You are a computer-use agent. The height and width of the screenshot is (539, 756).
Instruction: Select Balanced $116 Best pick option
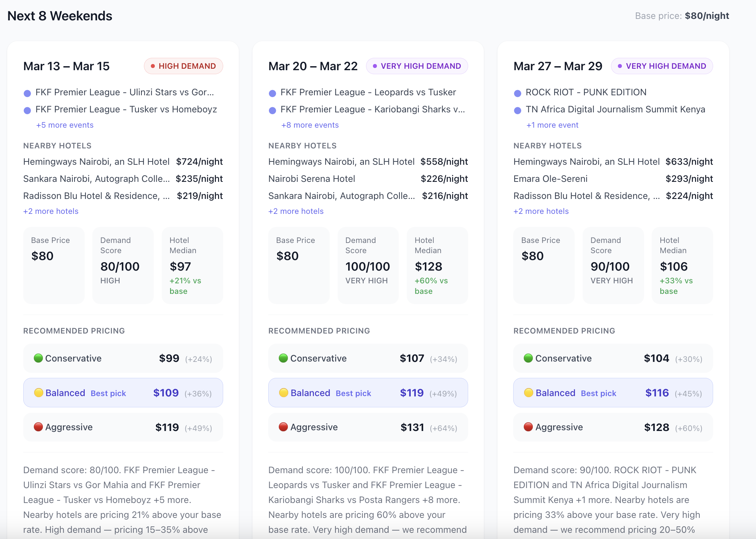pos(613,393)
